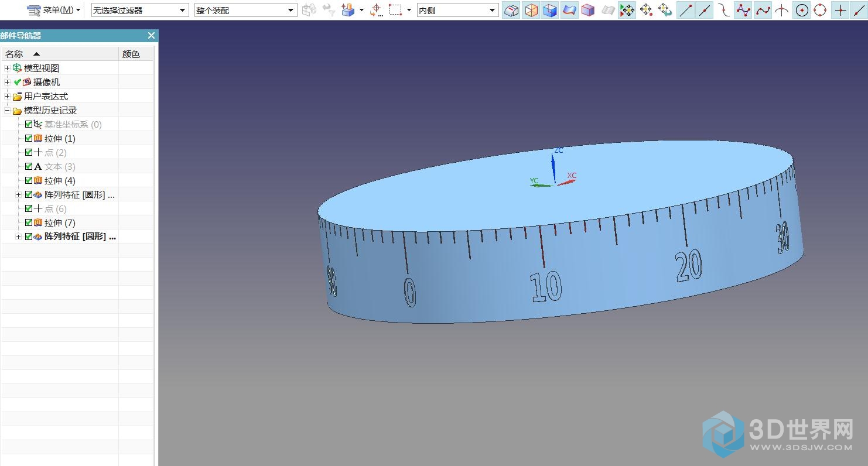
Task: Click the red XC axis in viewport
Action: pyautogui.click(x=565, y=182)
